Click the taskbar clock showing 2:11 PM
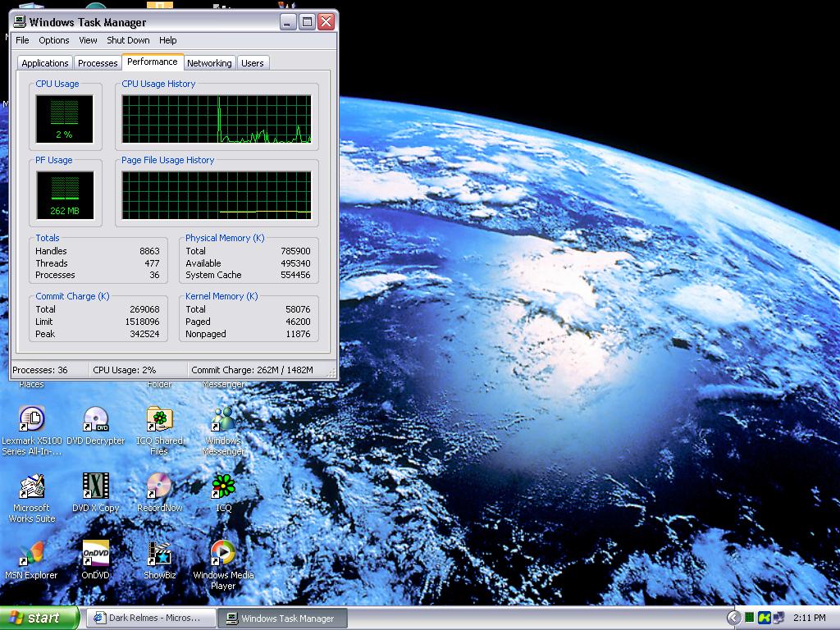The image size is (840, 630). [810, 619]
